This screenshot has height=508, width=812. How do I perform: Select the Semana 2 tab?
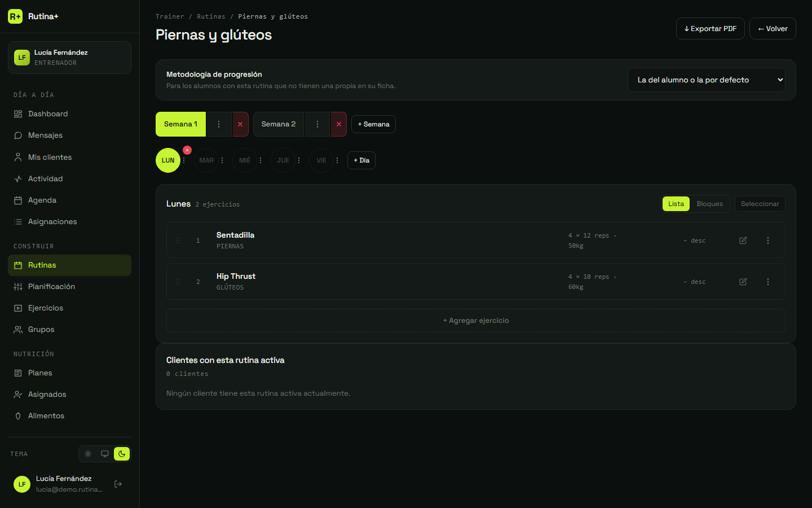point(279,124)
